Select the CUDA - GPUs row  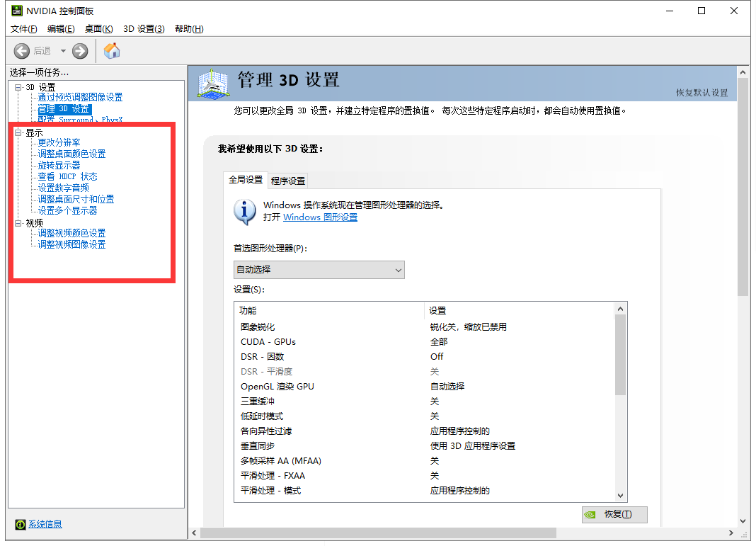coord(424,342)
